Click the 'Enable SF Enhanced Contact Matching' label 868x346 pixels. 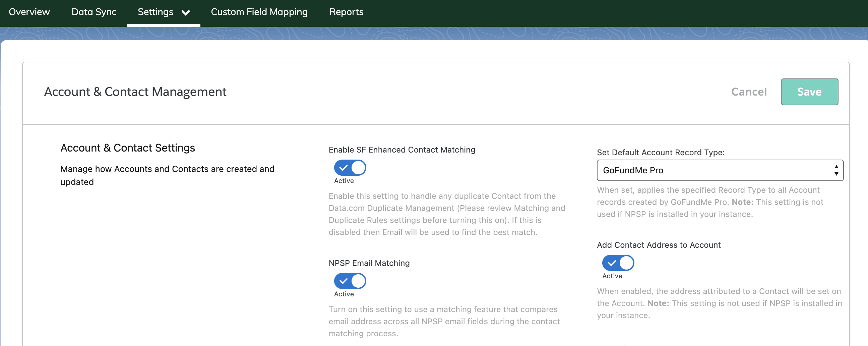401,150
